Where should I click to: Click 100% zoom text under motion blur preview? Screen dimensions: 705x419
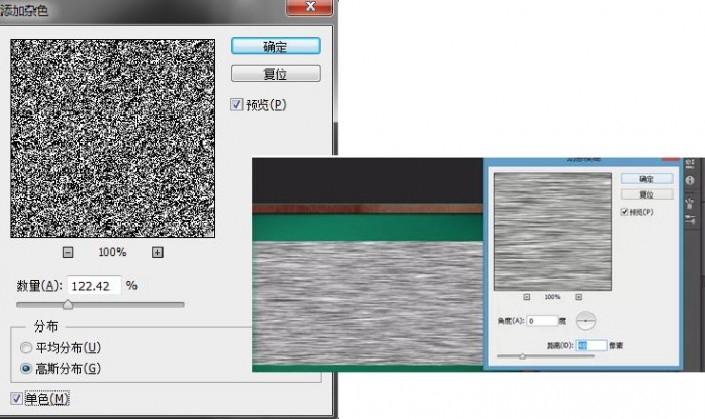(x=552, y=297)
